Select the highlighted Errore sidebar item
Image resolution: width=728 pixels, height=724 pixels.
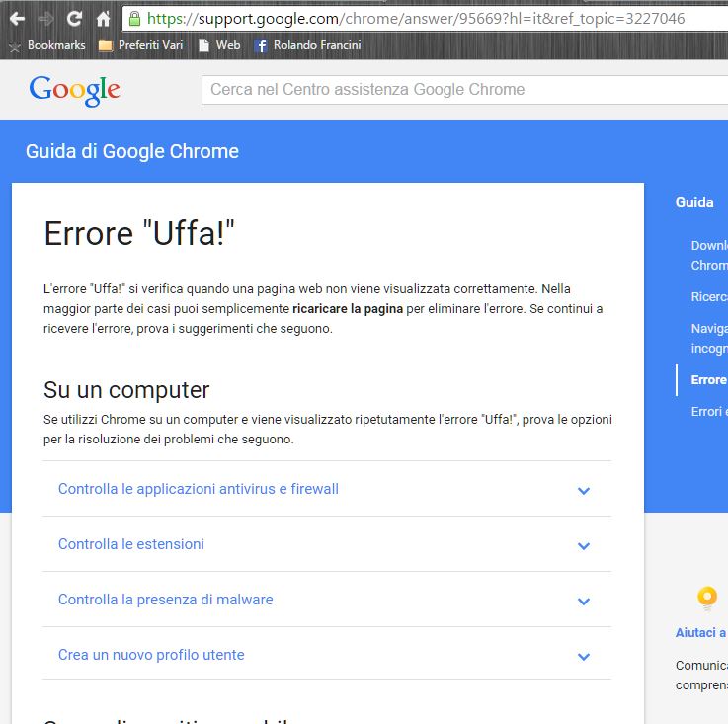coord(709,380)
